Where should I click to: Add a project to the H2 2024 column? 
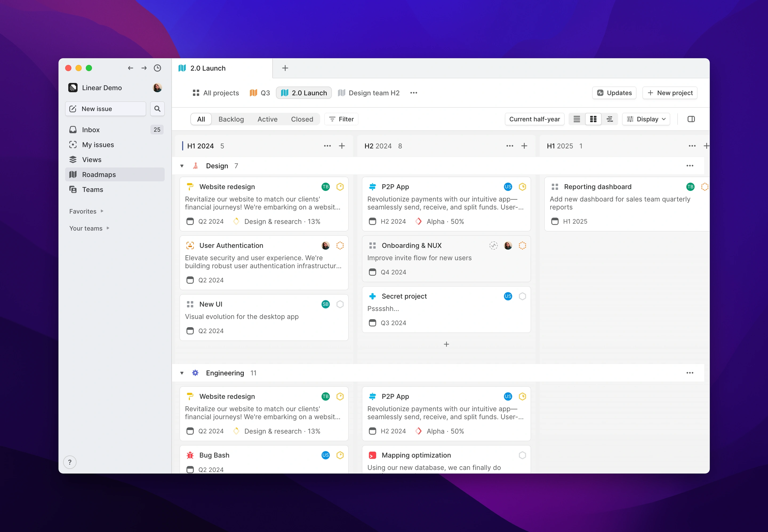coord(524,146)
